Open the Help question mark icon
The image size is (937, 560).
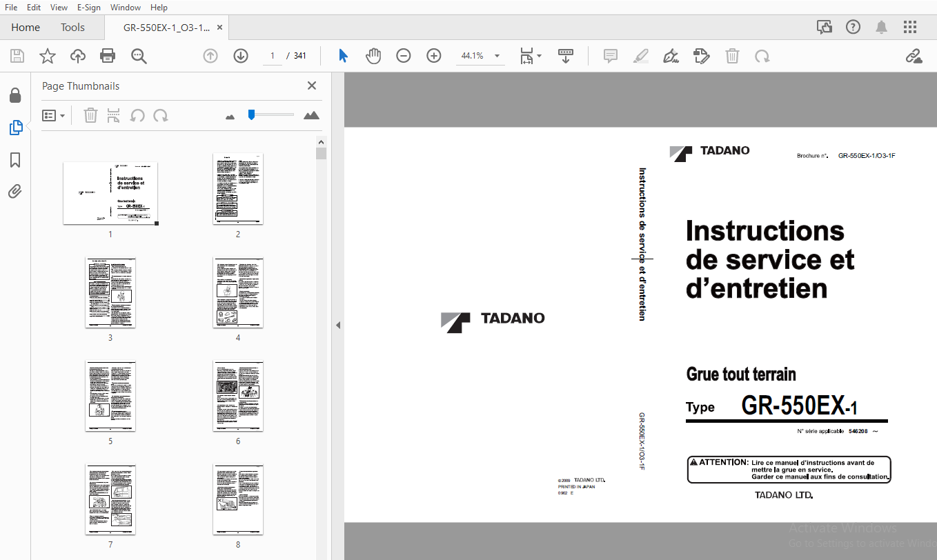854,27
